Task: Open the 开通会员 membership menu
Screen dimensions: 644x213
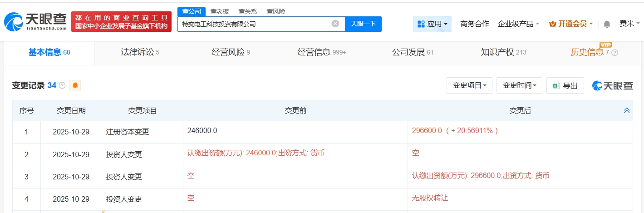Action: pyautogui.click(x=571, y=24)
